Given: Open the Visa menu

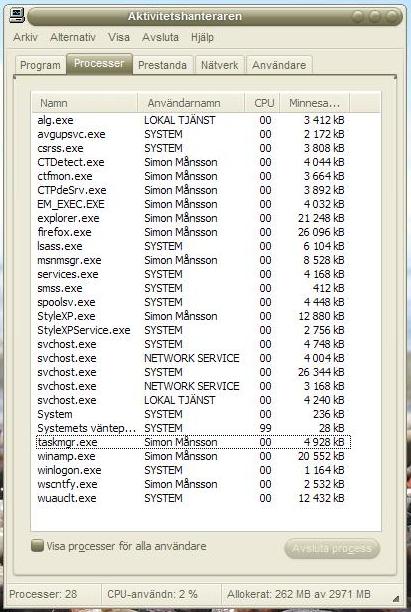Looking at the screenshot, I should [119, 37].
